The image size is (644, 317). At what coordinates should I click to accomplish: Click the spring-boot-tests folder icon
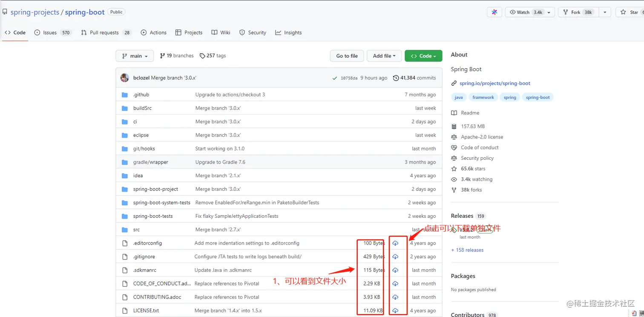125,216
